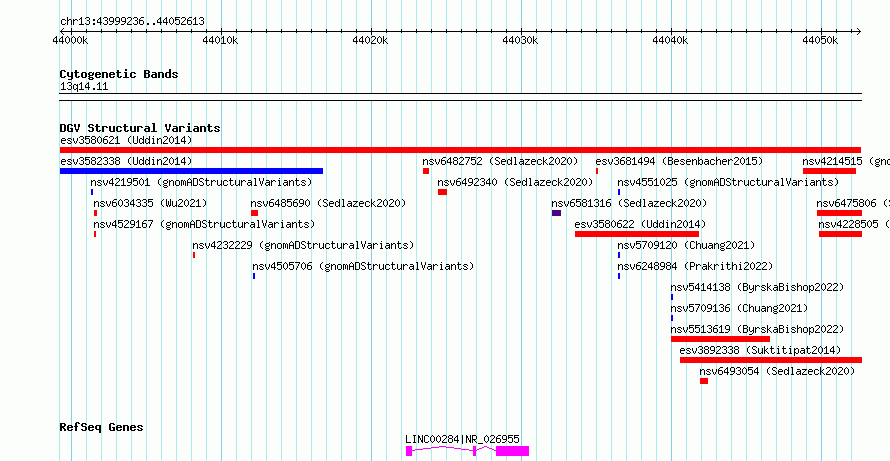Open the nsv4551025 gnomAD variant label
Screen dimensions: 890x461
pyautogui.click(x=728, y=182)
